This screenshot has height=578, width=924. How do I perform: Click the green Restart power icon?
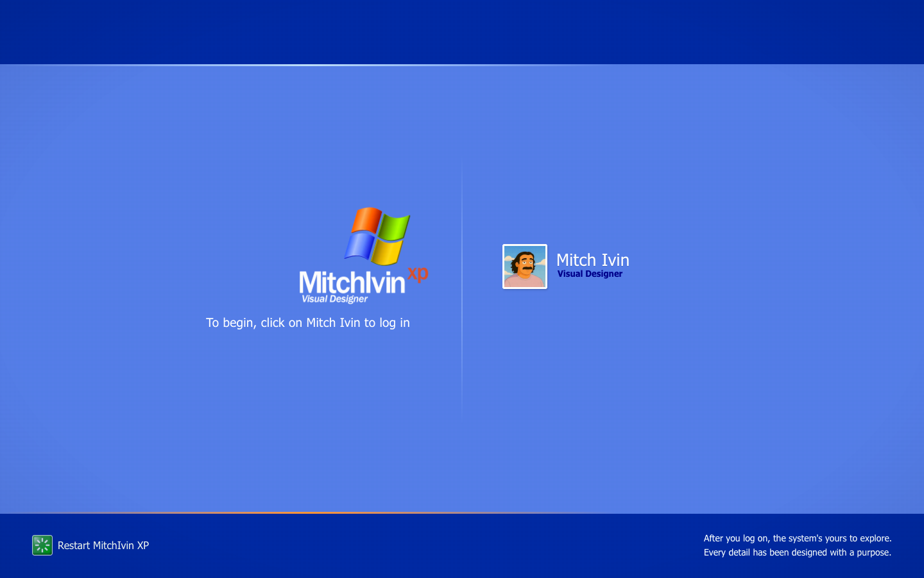pyautogui.click(x=42, y=545)
